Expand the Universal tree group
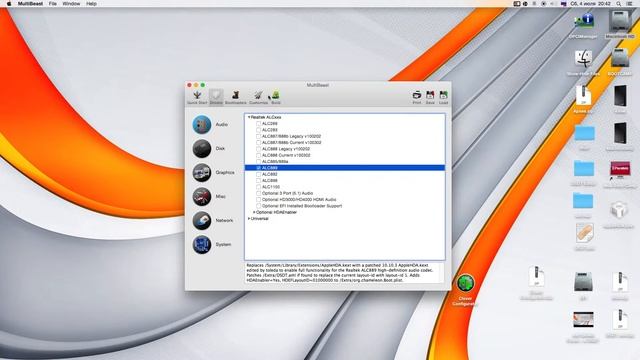This screenshot has height=360, width=640. pyautogui.click(x=249, y=219)
